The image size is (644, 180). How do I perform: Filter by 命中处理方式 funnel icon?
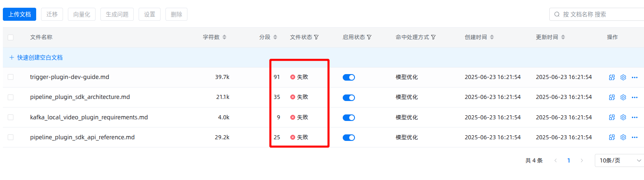click(x=433, y=37)
